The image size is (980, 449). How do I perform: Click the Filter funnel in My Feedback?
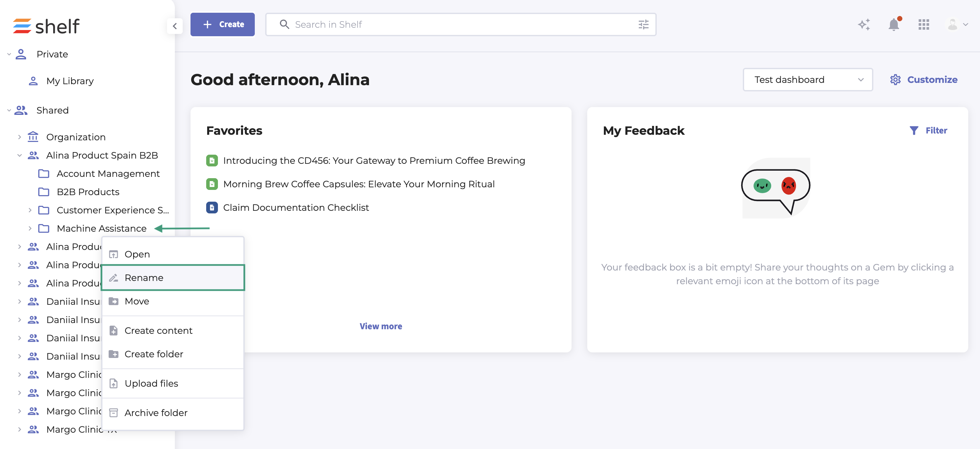pyautogui.click(x=914, y=131)
